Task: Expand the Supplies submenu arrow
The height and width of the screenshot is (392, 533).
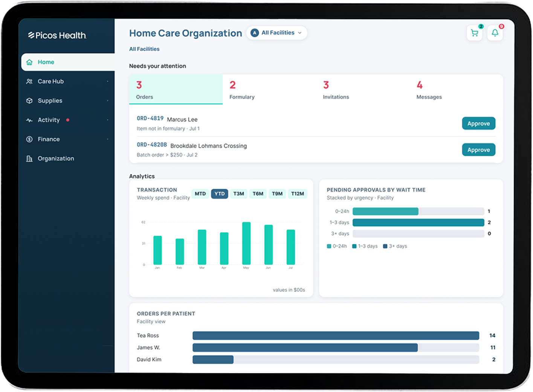Action: click(107, 101)
